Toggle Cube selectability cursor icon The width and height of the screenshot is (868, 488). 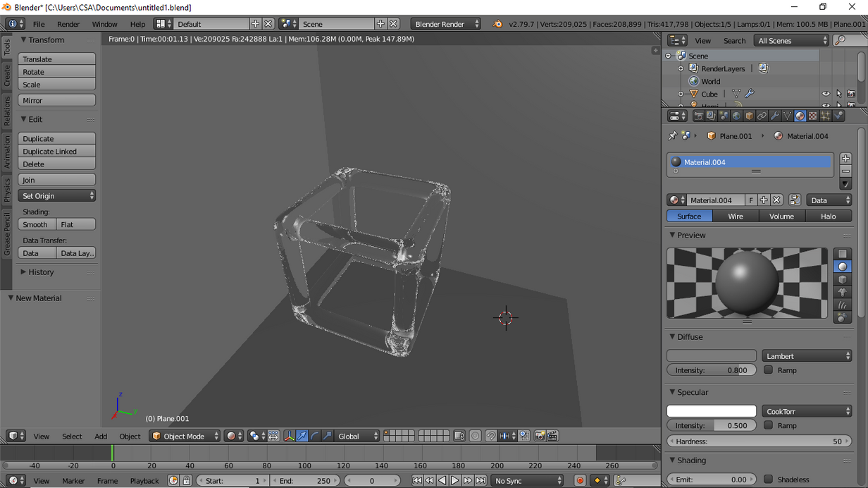(838, 94)
